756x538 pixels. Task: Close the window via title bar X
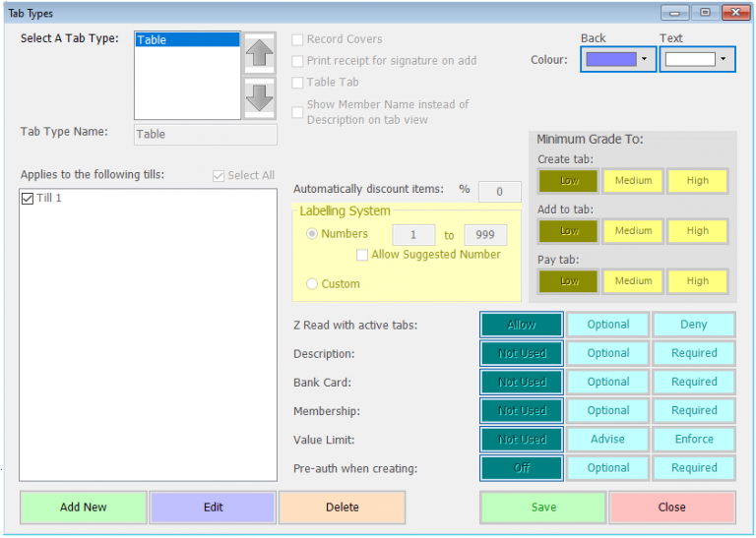735,13
